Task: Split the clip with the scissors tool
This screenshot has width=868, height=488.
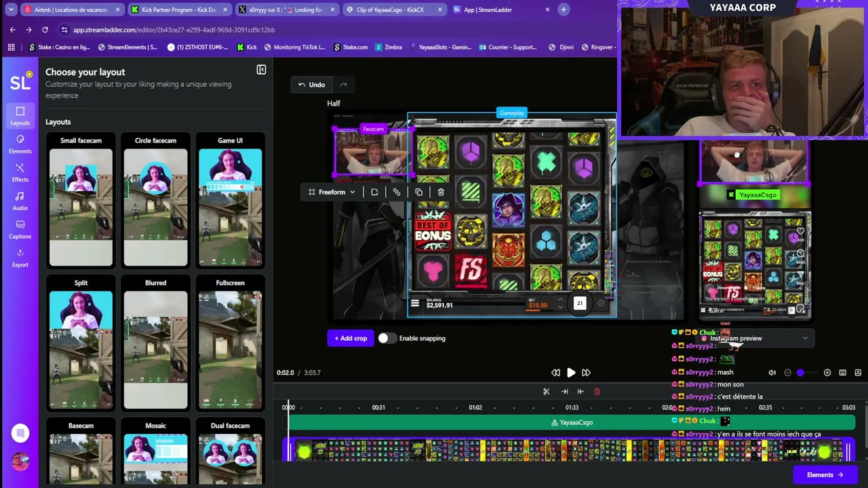Action: click(546, 392)
